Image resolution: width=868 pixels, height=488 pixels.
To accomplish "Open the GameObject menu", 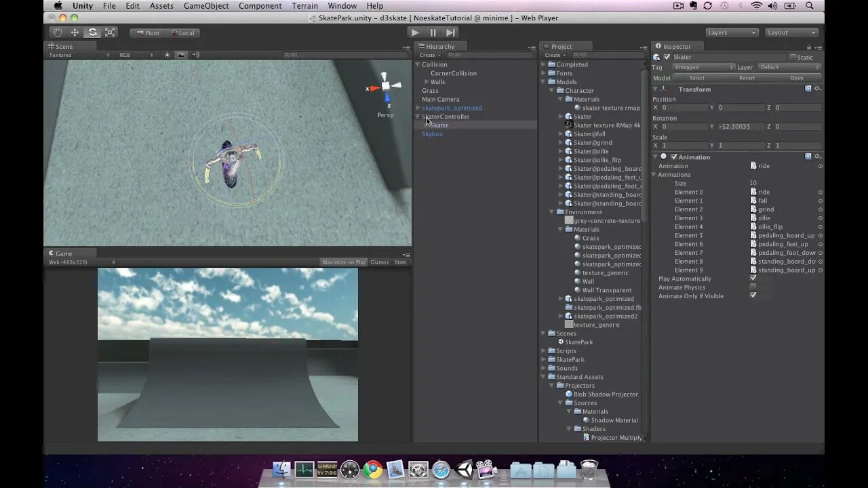I will coord(206,5).
